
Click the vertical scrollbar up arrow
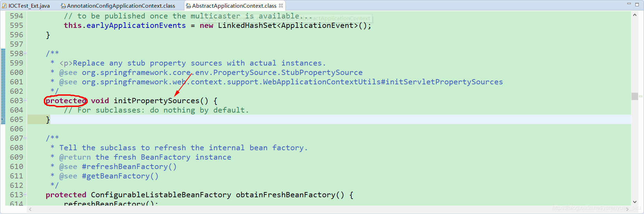tap(635, 15)
